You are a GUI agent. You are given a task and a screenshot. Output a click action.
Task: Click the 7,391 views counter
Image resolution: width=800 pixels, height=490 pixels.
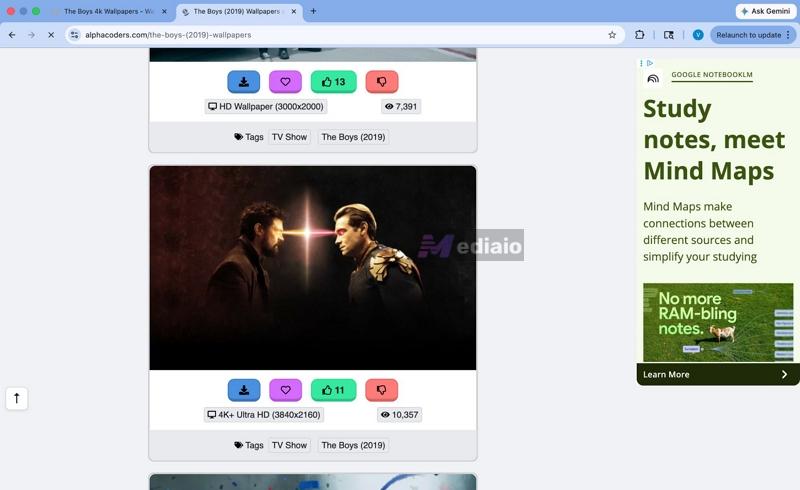pos(401,106)
